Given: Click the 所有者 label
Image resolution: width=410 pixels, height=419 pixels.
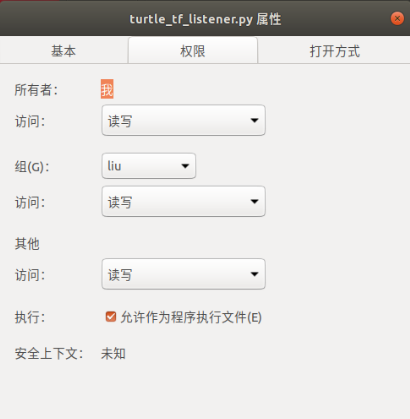Looking at the screenshot, I should point(36,90).
